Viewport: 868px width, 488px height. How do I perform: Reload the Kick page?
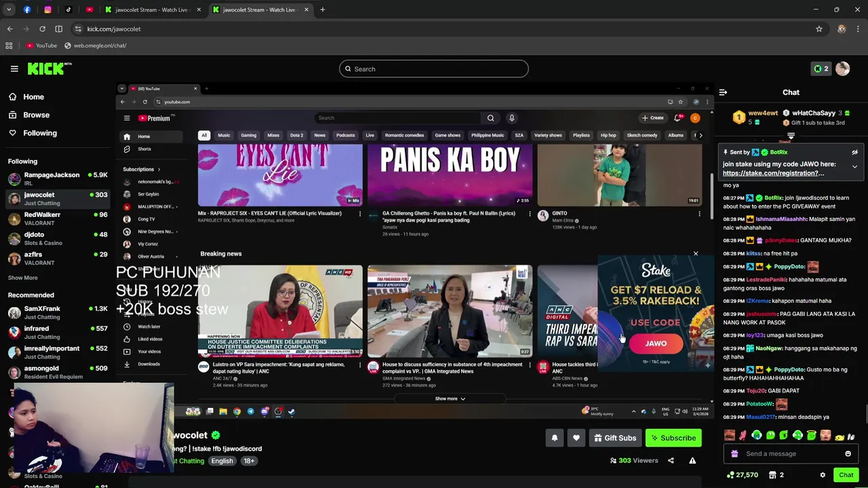point(42,28)
